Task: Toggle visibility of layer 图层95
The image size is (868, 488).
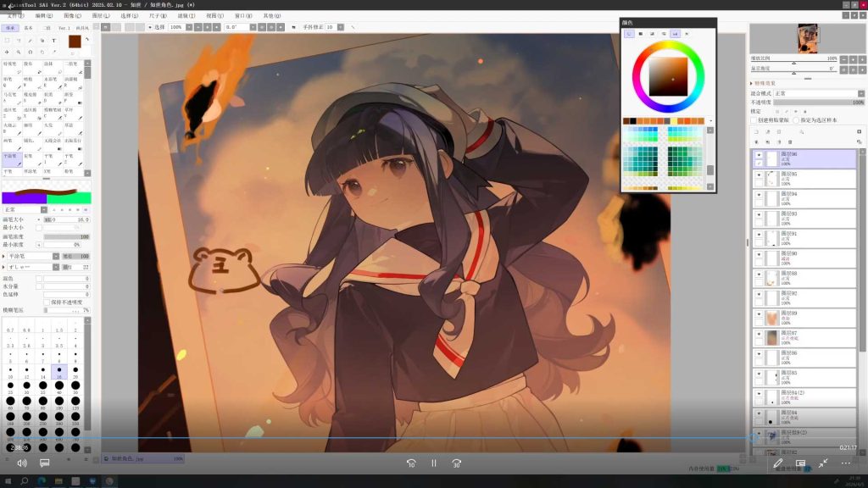Action: point(759,175)
